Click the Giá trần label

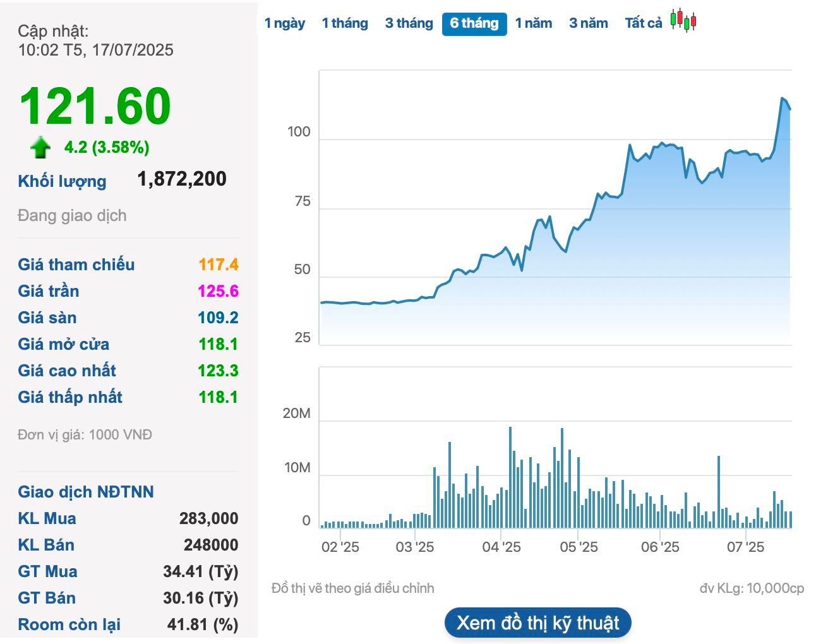coord(49,291)
